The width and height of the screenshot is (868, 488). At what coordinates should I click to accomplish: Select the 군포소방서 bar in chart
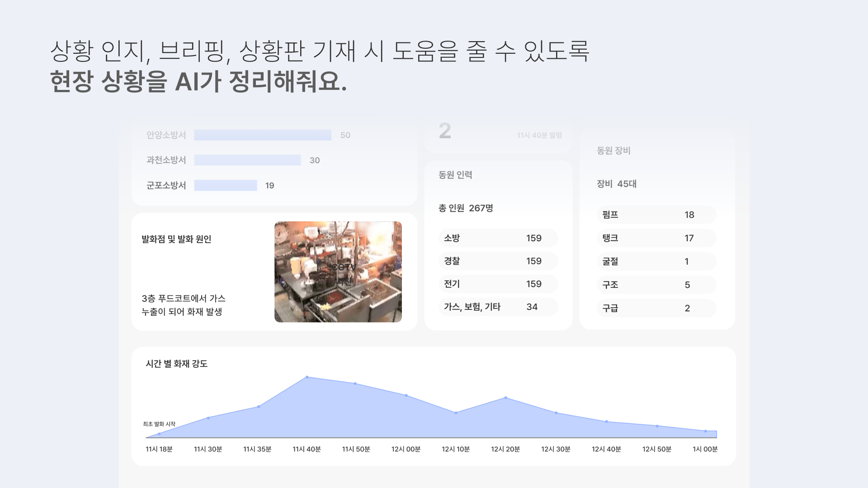point(226,185)
